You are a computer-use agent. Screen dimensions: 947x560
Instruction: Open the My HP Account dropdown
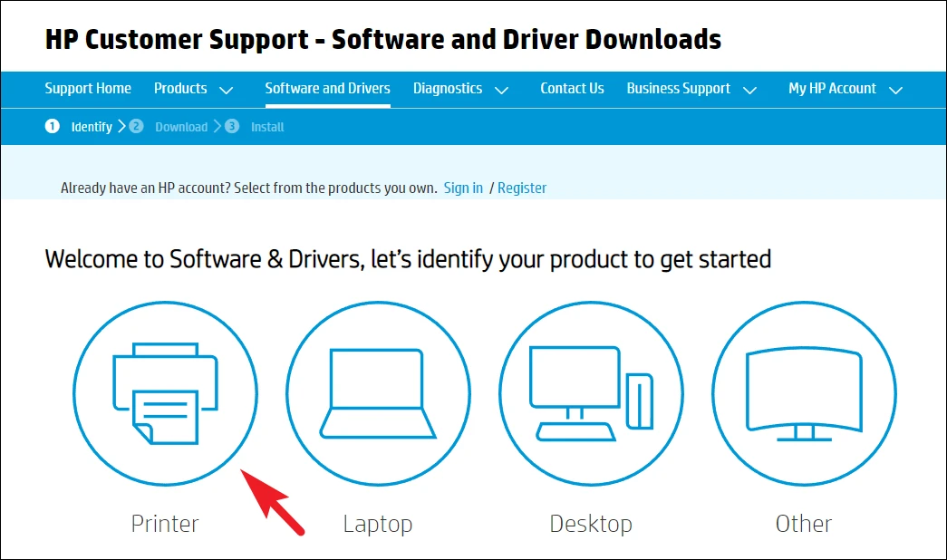point(844,89)
